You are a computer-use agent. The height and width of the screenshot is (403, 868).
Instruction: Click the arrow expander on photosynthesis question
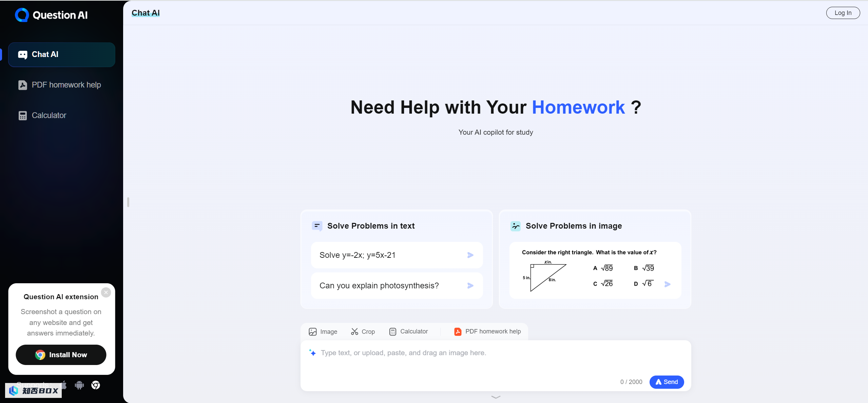coord(471,286)
